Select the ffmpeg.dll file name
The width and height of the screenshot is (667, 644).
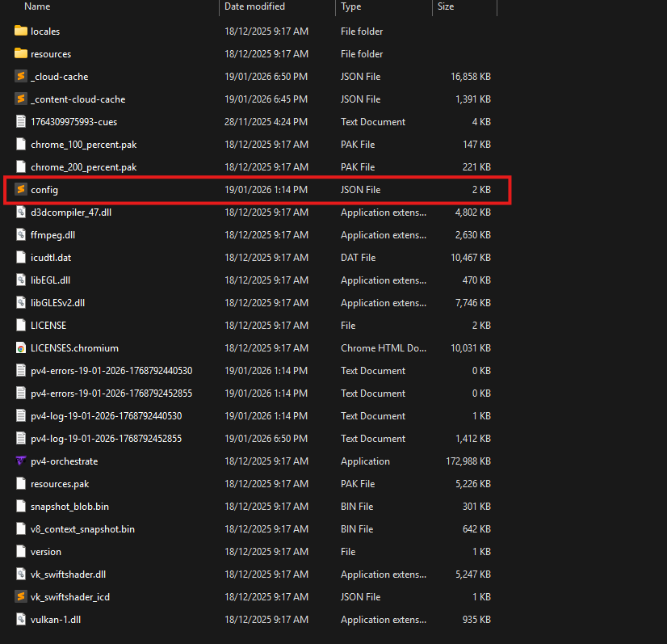click(x=52, y=235)
